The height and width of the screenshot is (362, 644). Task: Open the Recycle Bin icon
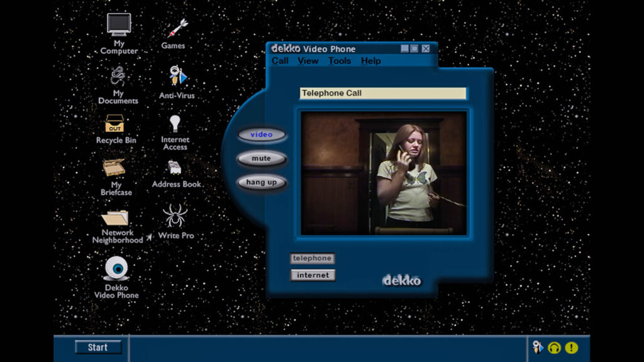tap(114, 124)
